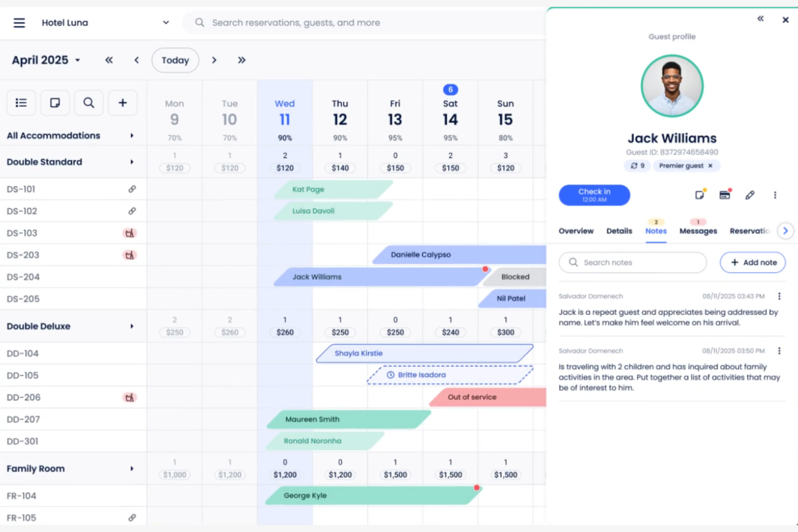
Task: Click the calendar search magnifier icon
Action: (88, 102)
